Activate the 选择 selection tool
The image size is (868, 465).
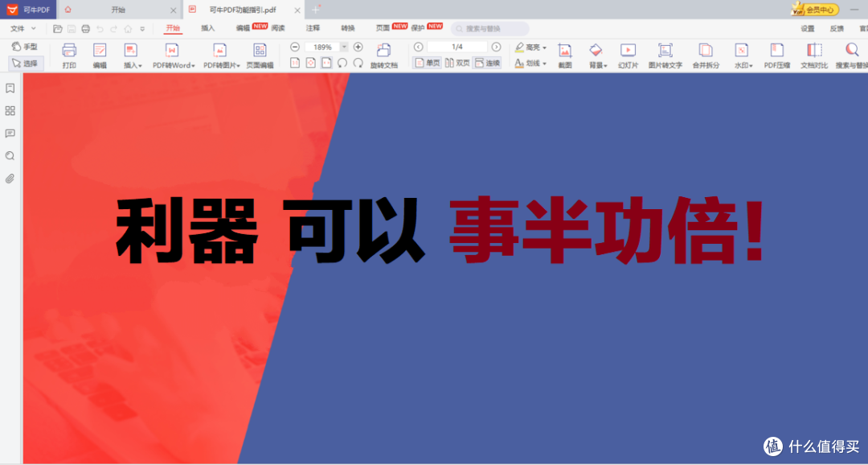(25, 64)
